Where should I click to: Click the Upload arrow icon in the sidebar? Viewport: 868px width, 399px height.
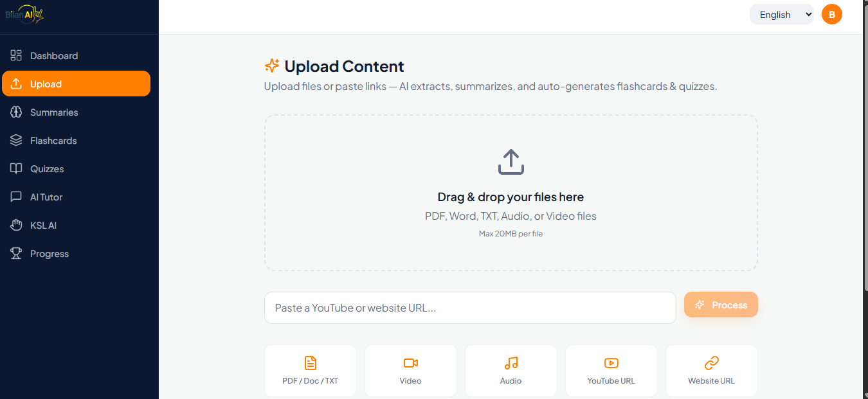pyautogui.click(x=16, y=84)
